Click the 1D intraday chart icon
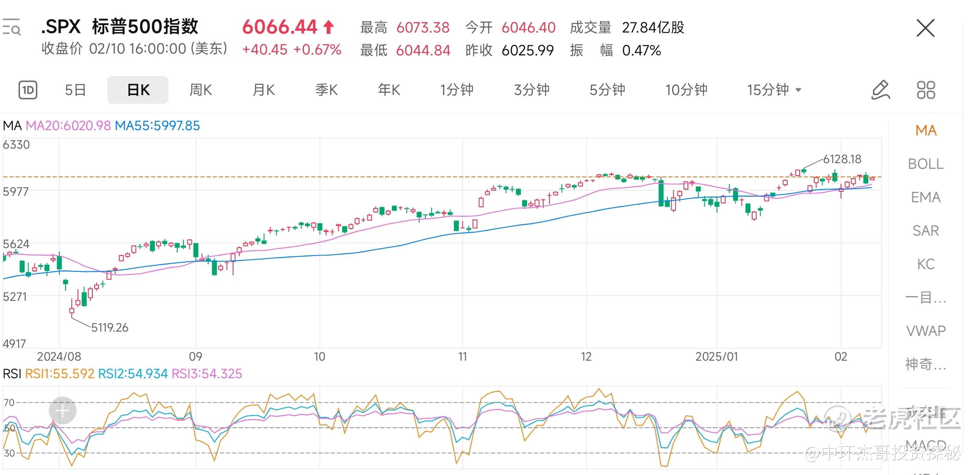Image resolution: width=980 pixels, height=475 pixels. [28, 90]
